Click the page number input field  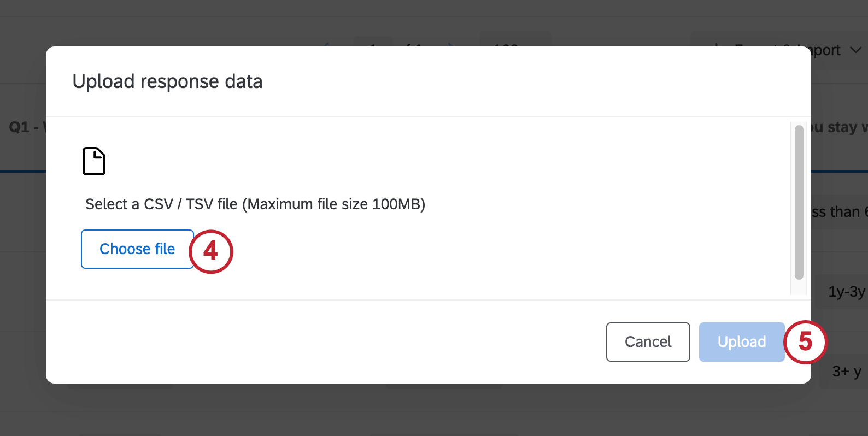point(372,48)
